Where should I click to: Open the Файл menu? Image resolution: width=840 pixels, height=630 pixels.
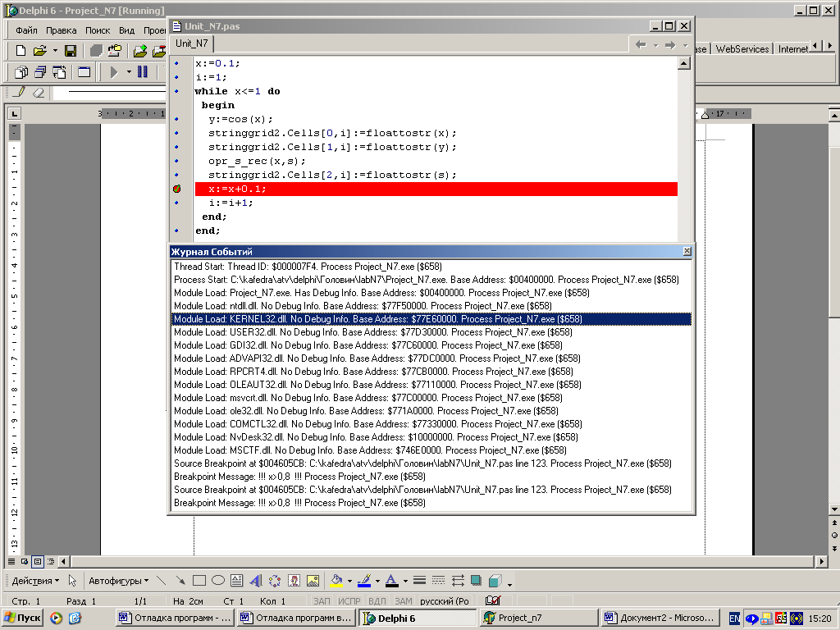tap(27, 30)
